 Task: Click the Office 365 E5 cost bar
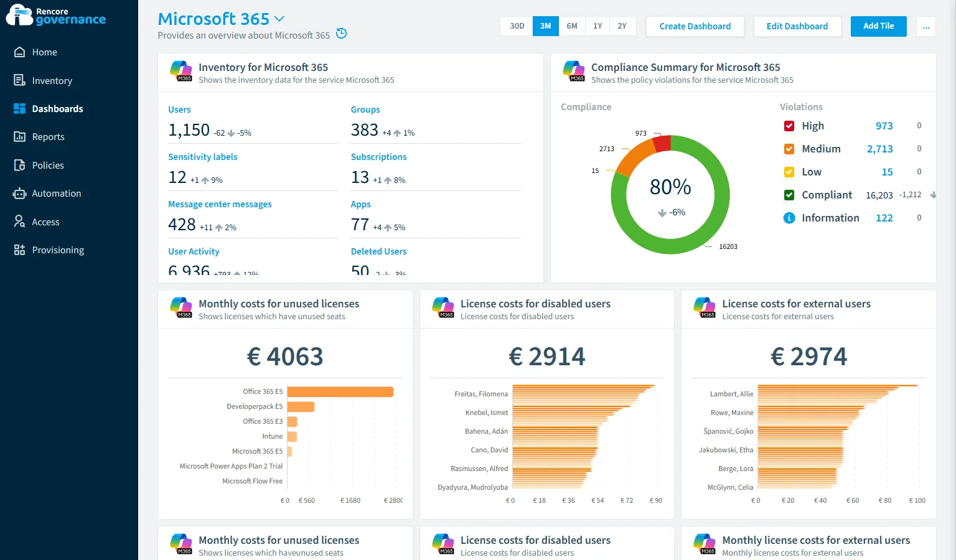(340, 392)
